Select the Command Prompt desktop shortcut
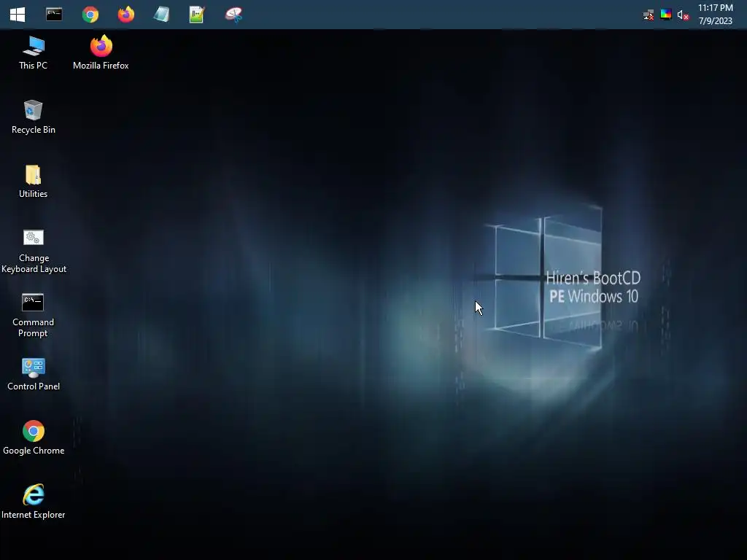This screenshot has height=560, width=747. (x=34, y=315)
